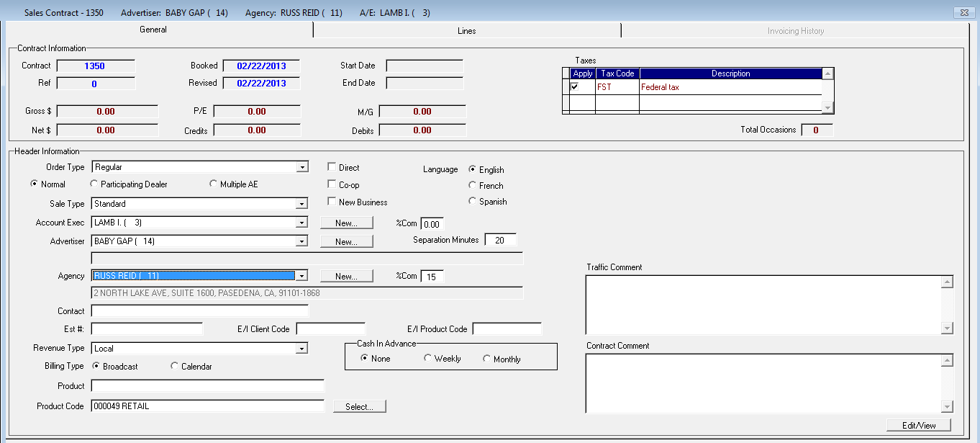
Task: Open the Agency dropdown list
Action: click(302, 276)
